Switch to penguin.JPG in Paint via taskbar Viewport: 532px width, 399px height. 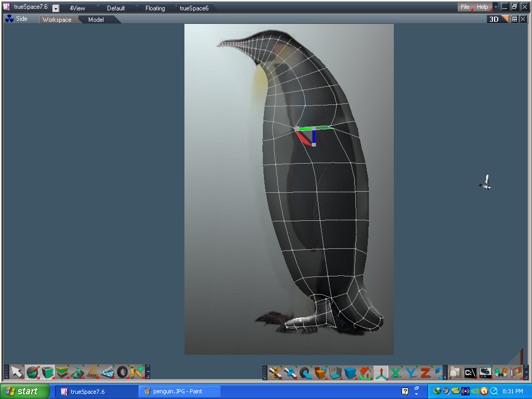coord(179,391)
